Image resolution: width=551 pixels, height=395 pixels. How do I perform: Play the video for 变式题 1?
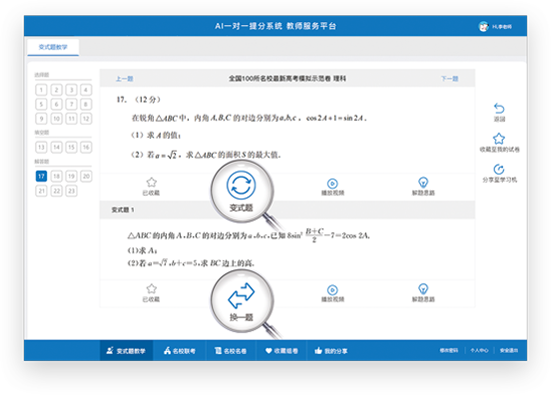tap(332, 290)
